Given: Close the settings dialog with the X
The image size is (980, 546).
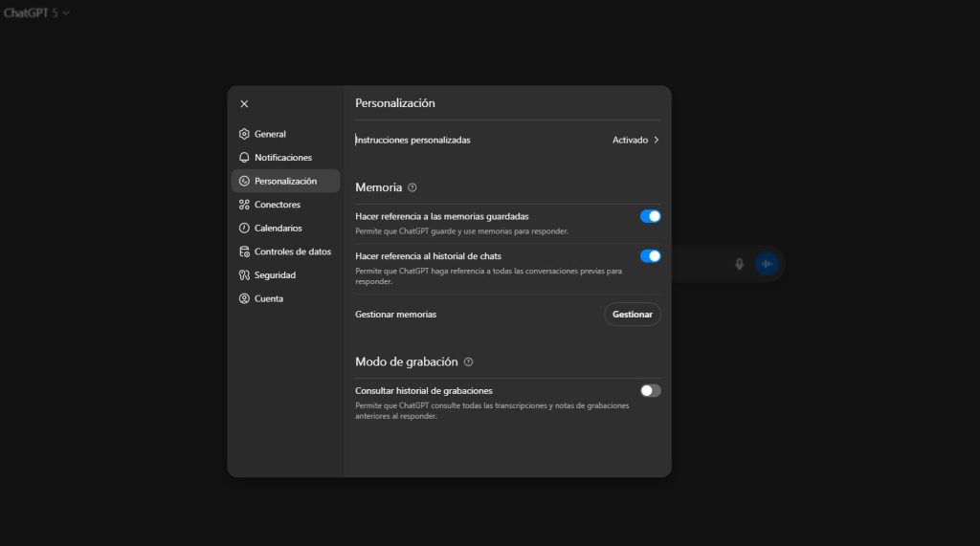Looking at the screenshot, I should point(244,103).
